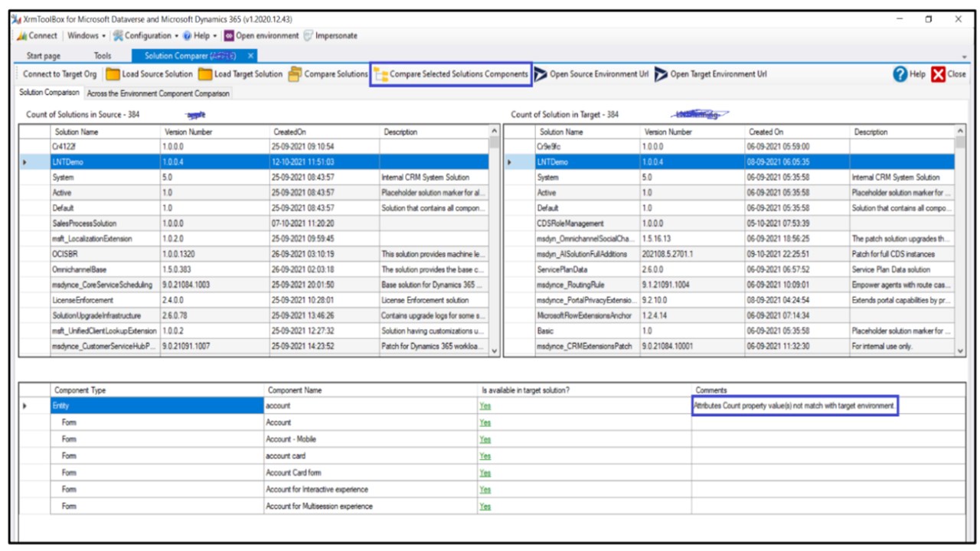Switch to the Tools tab
Screen dimensions: 980x551
tap(102, 56)
